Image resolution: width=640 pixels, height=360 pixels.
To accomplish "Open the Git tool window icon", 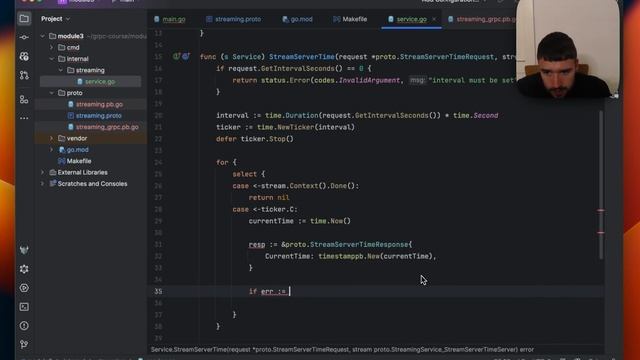I will pyautogui.click(x=24, y=344).
